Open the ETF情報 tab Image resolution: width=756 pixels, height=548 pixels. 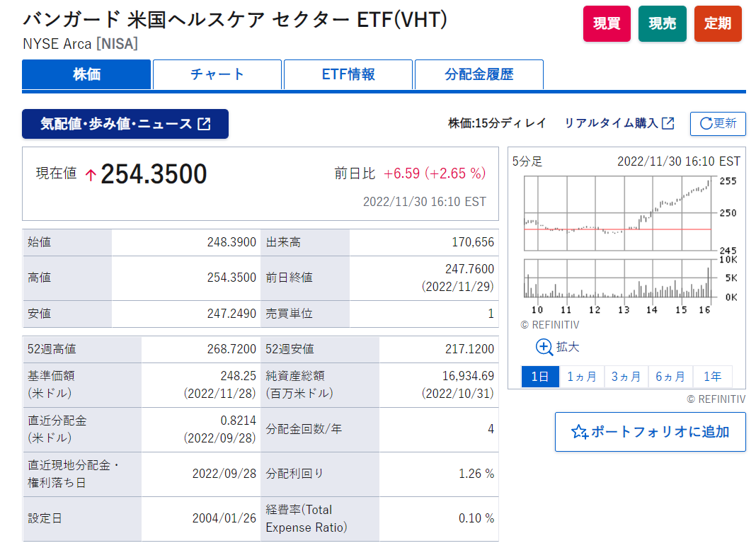click(x=348, y=74)
